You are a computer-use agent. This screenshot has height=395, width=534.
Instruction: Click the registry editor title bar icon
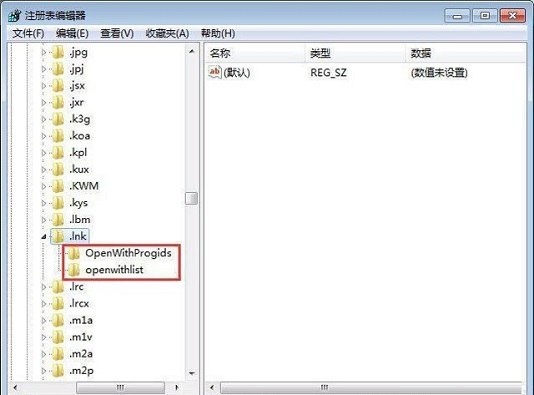(x=15, y=15)
